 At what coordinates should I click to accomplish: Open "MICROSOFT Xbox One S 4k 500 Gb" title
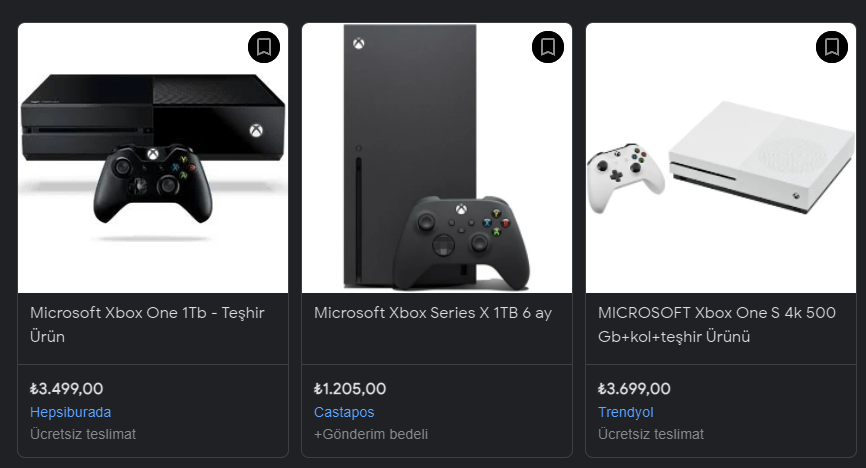[716, 324]
